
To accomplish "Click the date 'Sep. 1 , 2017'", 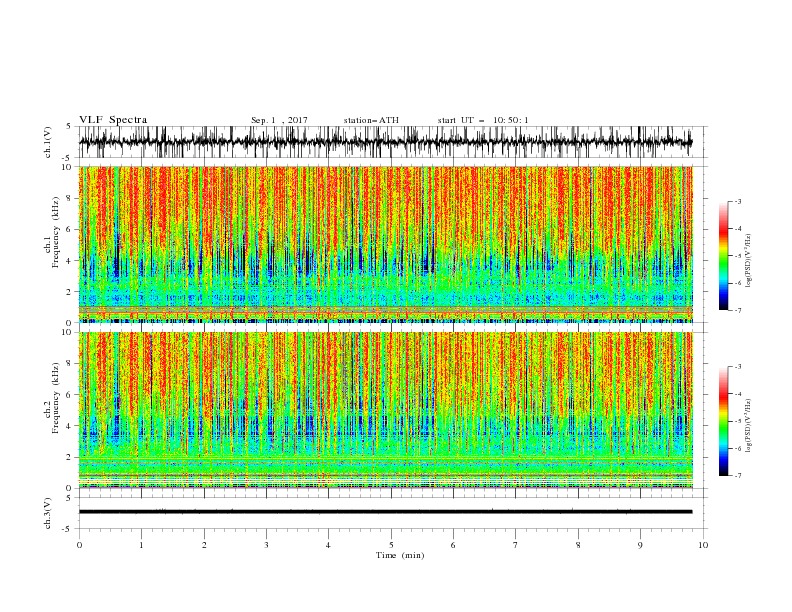I will point(279,120).
